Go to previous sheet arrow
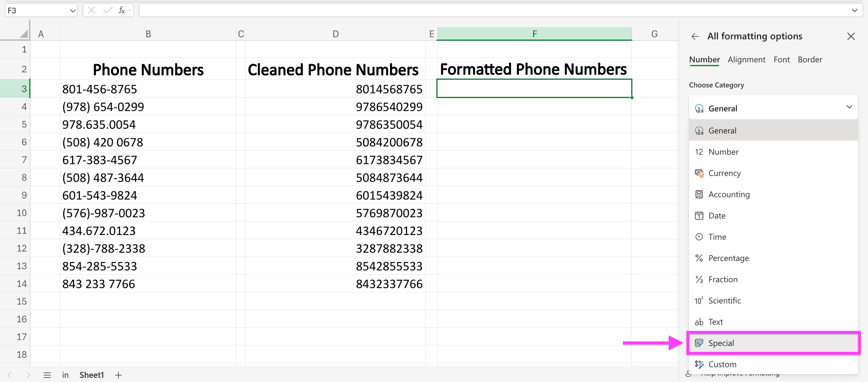 pyautogui.click(x=9, y=375)
